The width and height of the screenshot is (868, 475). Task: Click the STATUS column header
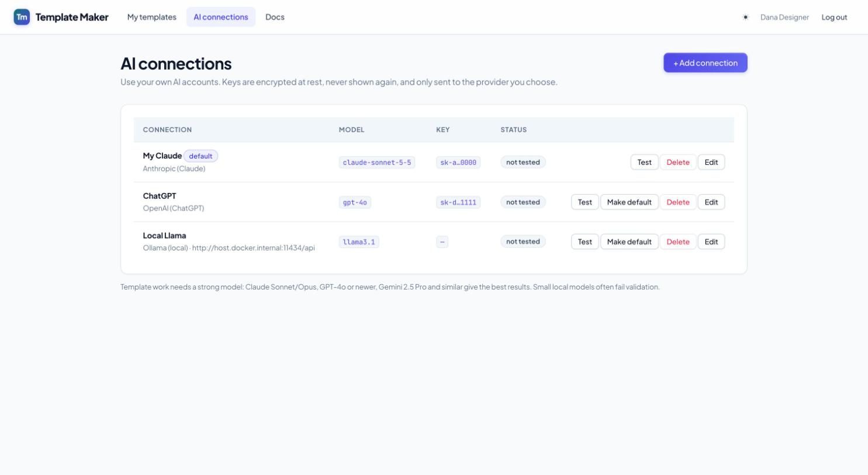click(x=514, y=130)
